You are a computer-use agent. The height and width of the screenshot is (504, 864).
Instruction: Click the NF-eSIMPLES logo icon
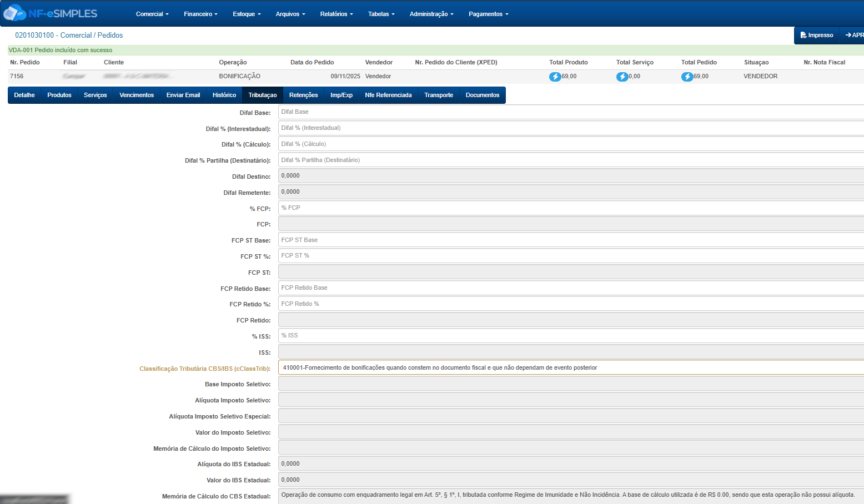(14, 13)
